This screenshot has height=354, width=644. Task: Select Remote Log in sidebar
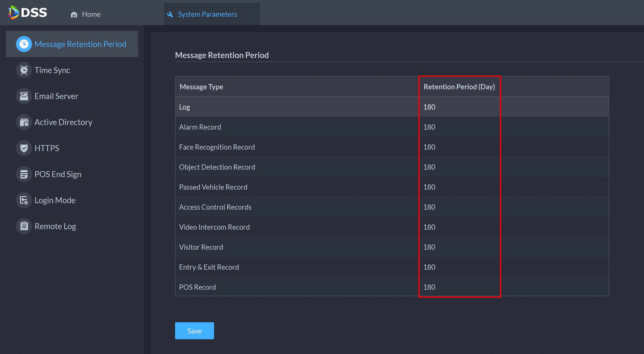pyautogui.click(x=55, y=226)
